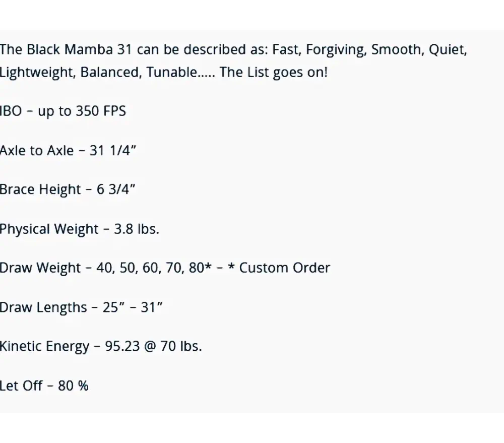Click the 31 1/4” axle measurement
504x443 pixels.
point(113,150)
